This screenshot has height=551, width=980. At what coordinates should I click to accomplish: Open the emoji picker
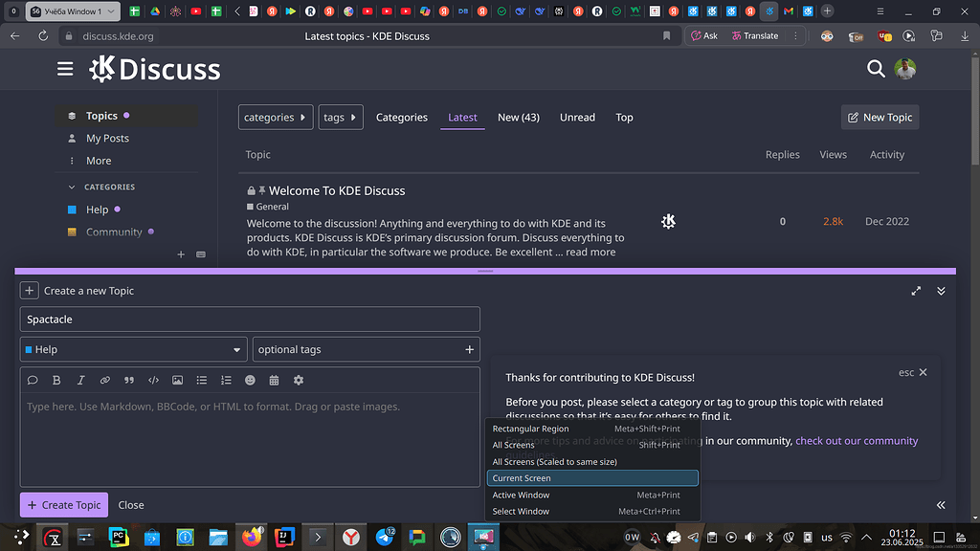pos(250,380)
